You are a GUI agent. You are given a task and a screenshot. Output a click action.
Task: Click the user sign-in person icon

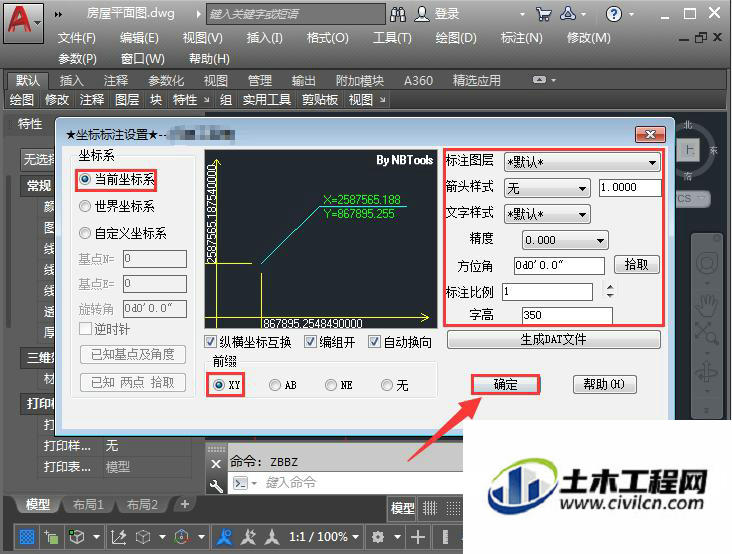click(422, 14)
